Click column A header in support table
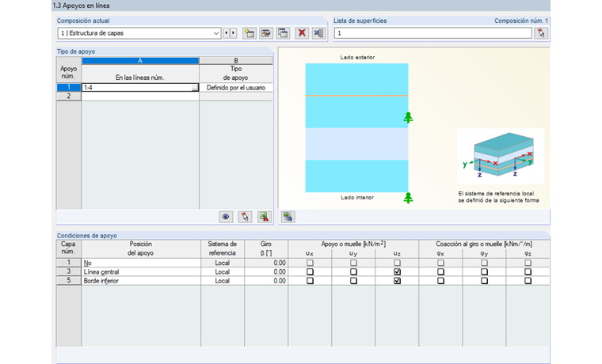602x364 pixels. click(140, 61)
